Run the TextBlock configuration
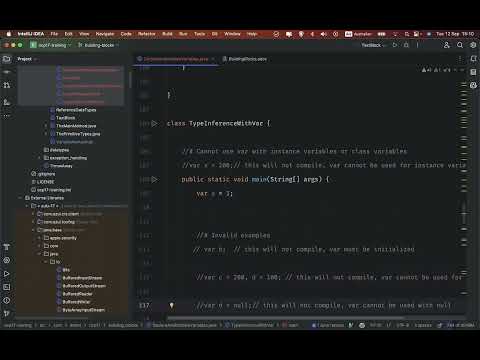The width and height of the screenshot is (480, 360). click(x=395, y=45)
